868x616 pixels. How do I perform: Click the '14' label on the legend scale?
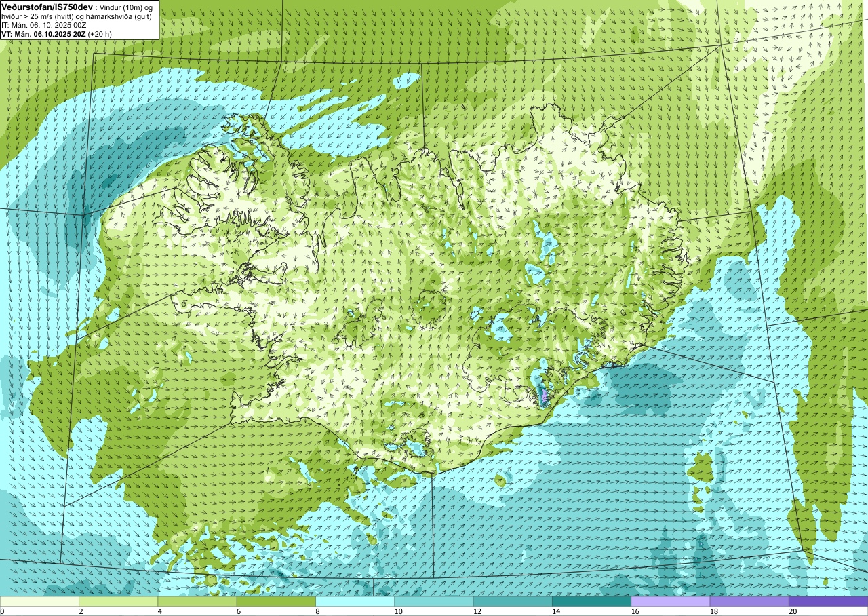(x=556, y=611)
